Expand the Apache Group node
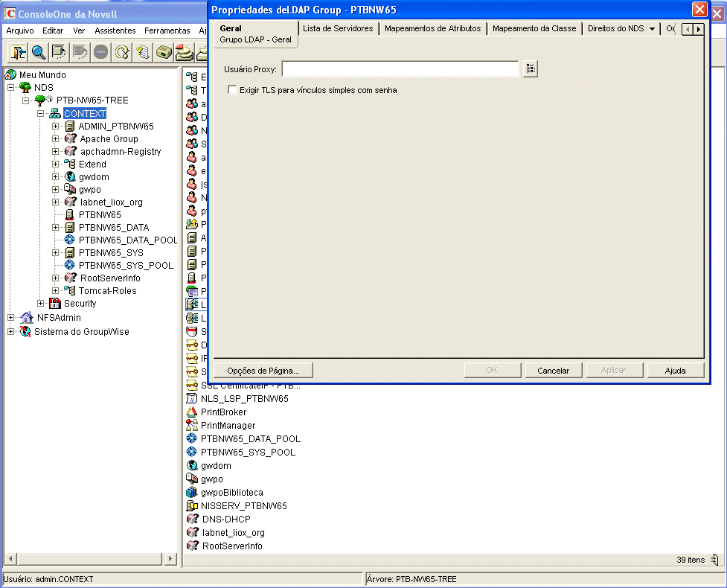 tap(56, 138)
